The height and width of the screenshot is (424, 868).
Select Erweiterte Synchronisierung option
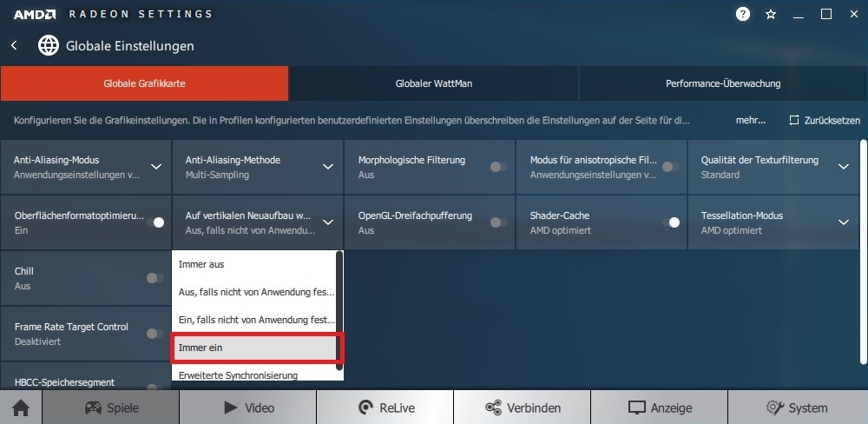pos(254,374)
